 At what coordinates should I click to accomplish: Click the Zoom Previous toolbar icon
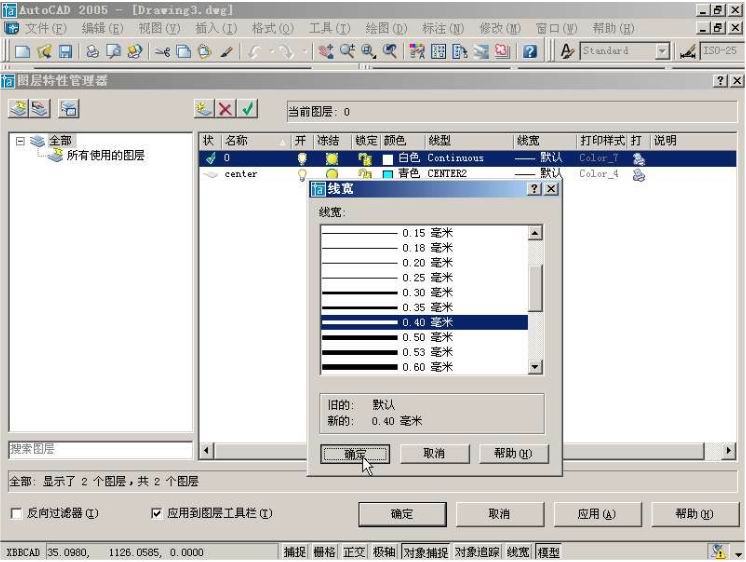pos(390,51)
